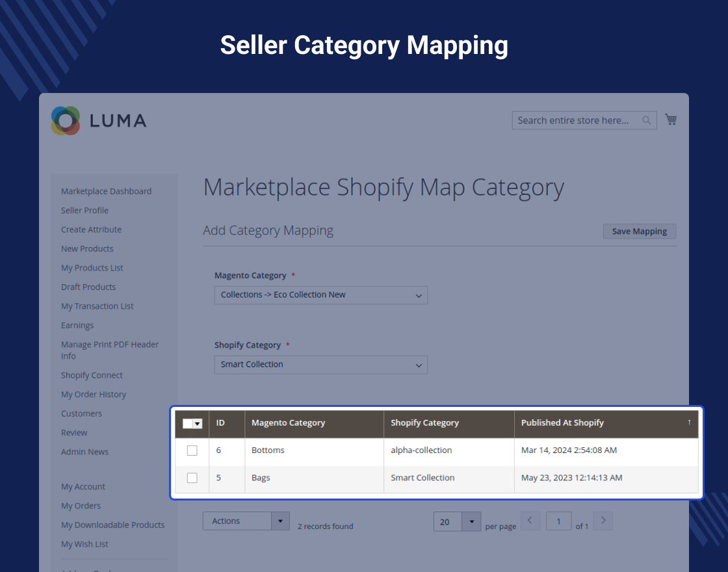The image size is (728, 572).
Task: Open Review in sidebar
Action: 74,433
